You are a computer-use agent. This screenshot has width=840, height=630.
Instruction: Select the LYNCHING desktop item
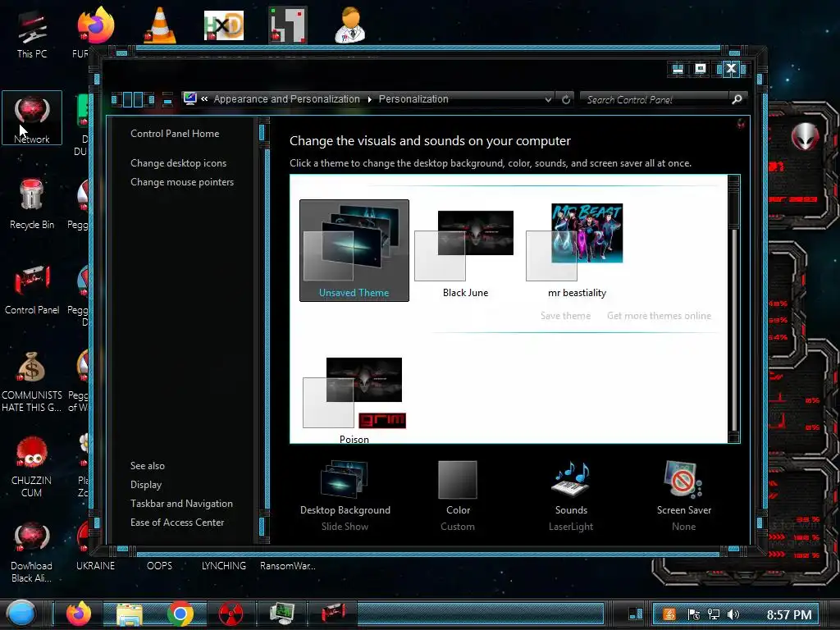click(x=224, y=566)
